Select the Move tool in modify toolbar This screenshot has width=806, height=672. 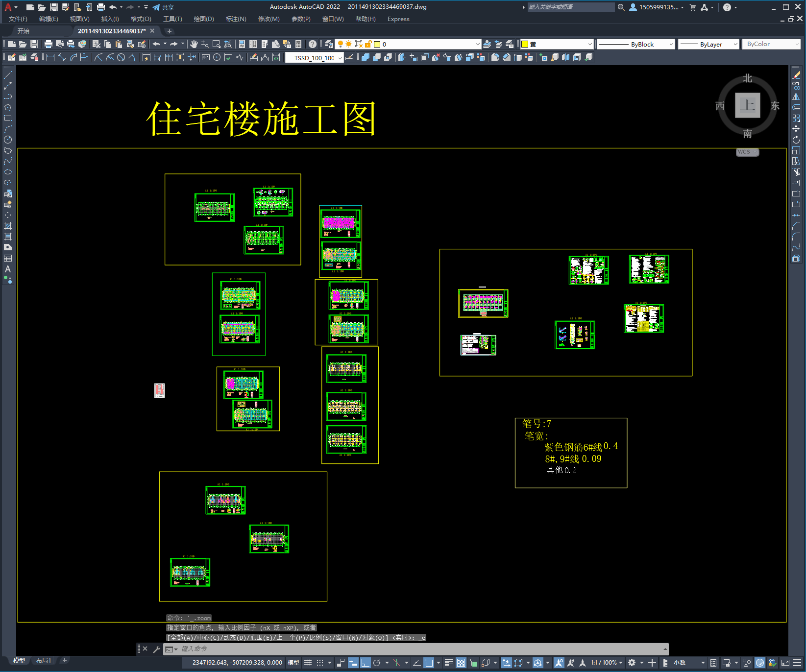pos(796,129)
